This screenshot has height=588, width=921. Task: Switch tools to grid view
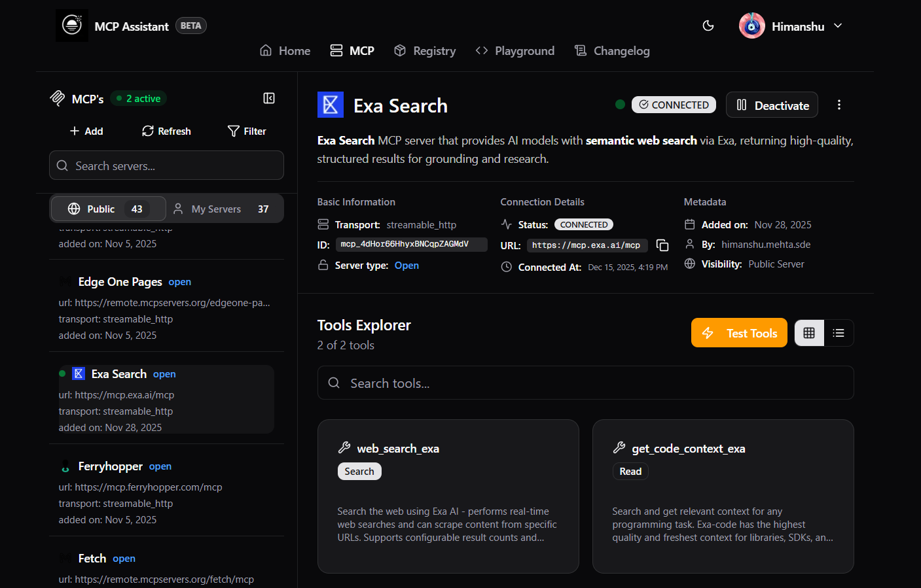[809, 333]
